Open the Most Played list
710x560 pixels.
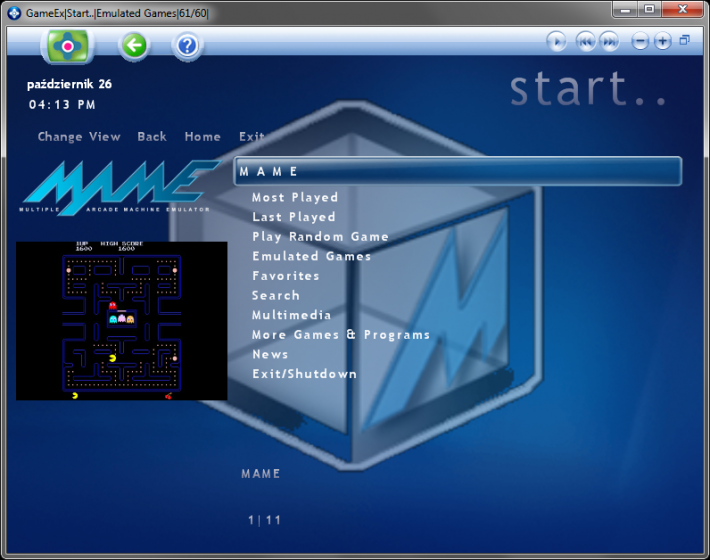coord(295,197)
